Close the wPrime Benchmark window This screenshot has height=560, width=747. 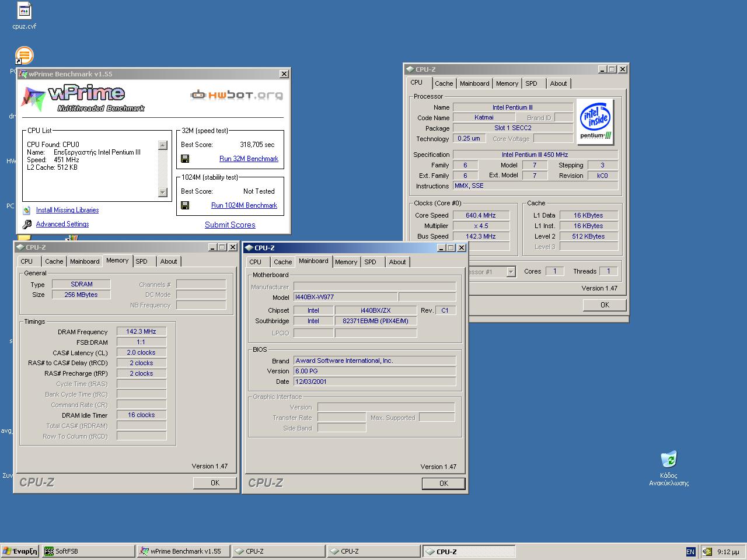click(284, 74)
